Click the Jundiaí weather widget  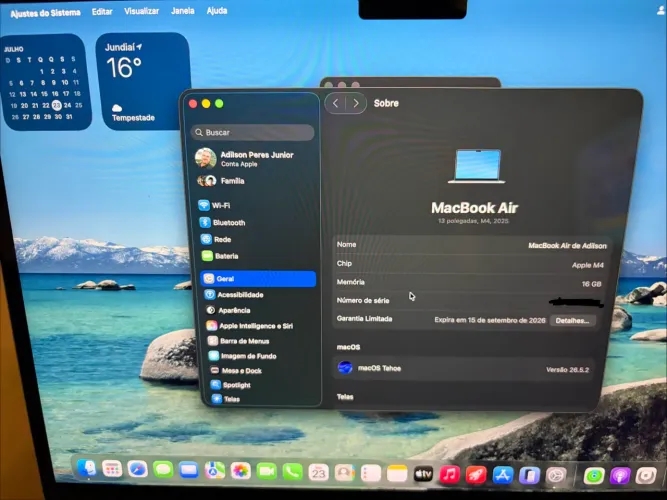[143, 81]
